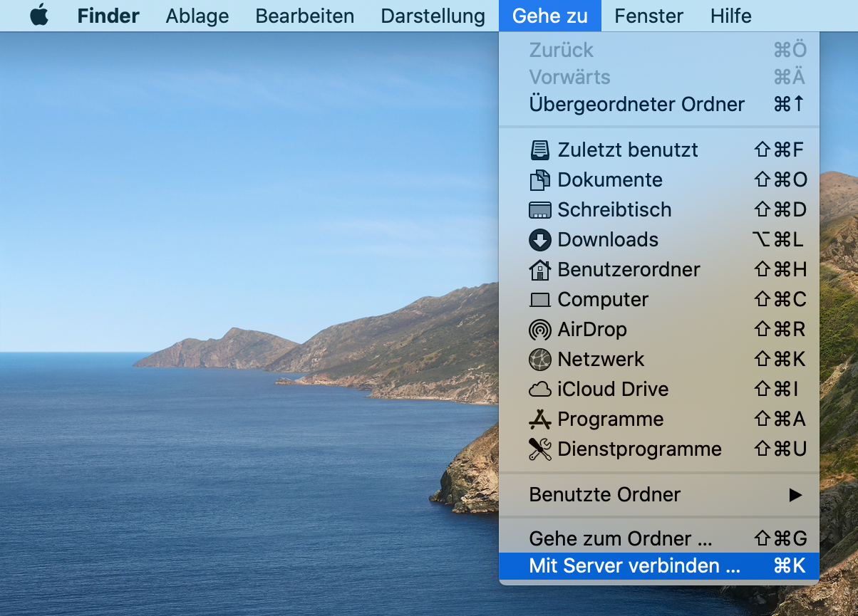Click the Zuletzt benutzt tray icon
Viewport: 858px width, 616px height.
(540, 150)
